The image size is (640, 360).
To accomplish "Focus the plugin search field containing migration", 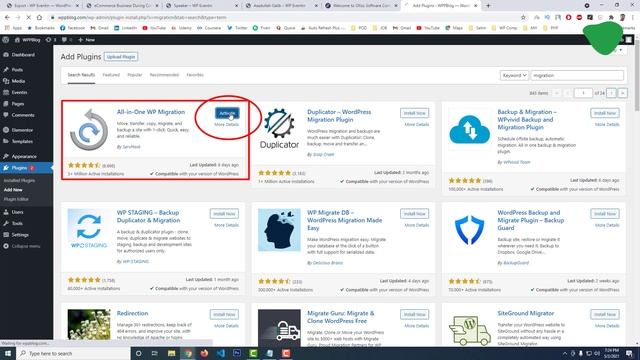I will click(x=577, y=76).
